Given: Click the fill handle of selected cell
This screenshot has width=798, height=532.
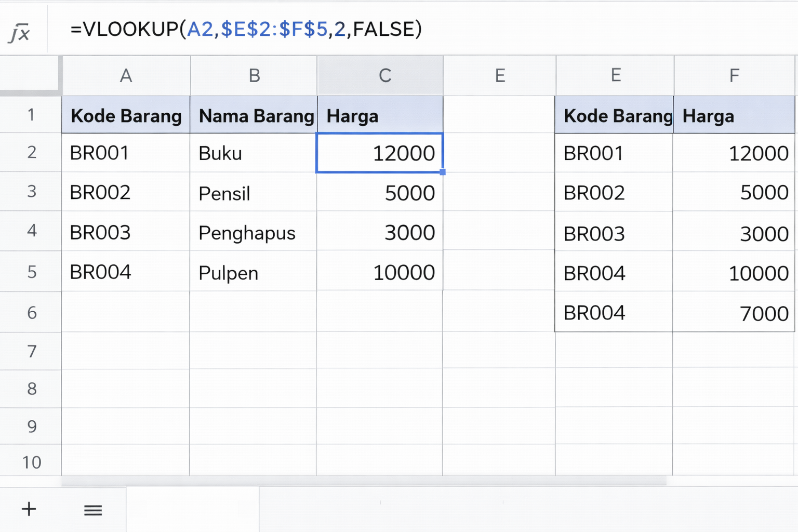Looking at the screenshot, I should click(443, 172).
